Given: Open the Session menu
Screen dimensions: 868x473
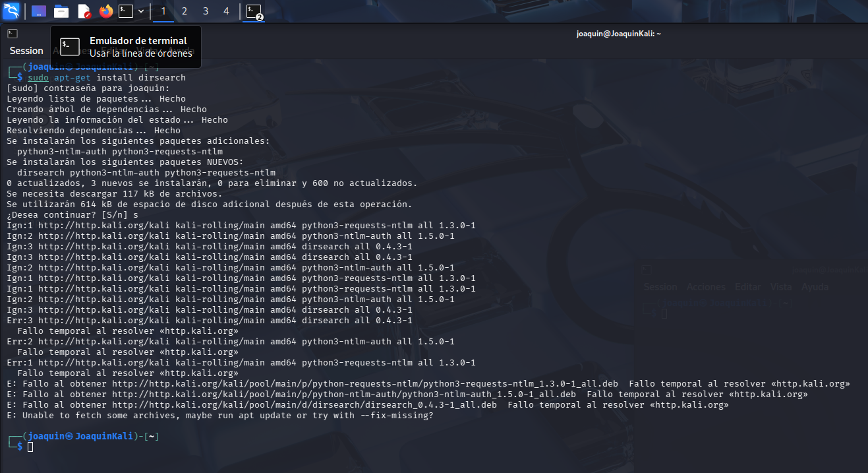Looking at the screenshot, I should click(26, 50).
